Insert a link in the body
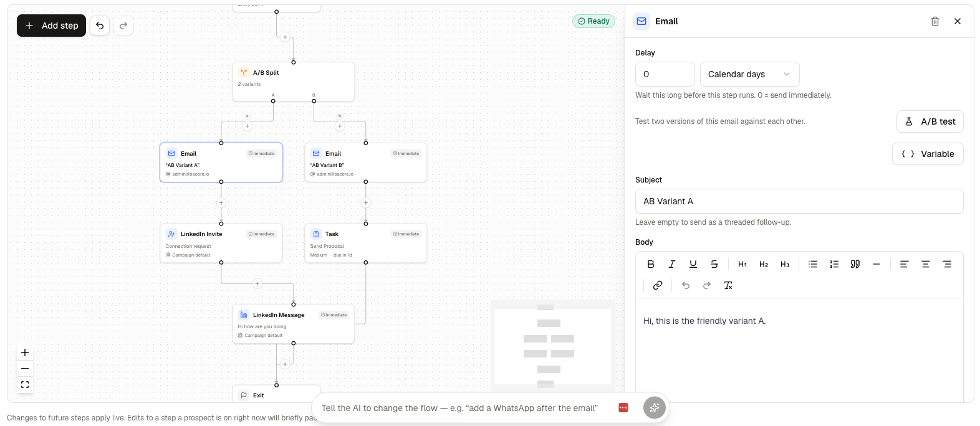980x426 pixels. tap(658, 285)
